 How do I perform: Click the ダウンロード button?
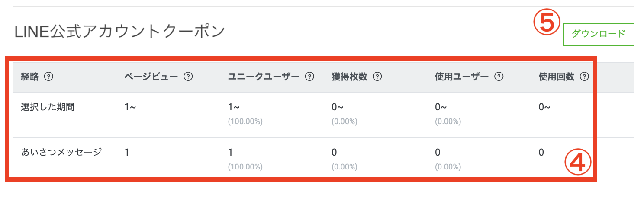click(x=599, y=34)
